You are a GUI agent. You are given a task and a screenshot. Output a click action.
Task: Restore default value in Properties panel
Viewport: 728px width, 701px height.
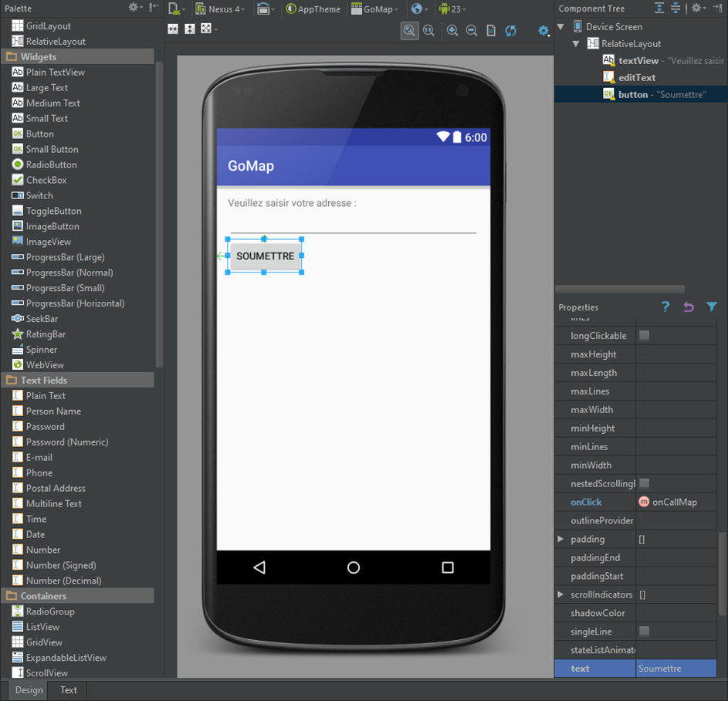coord(689,307)
